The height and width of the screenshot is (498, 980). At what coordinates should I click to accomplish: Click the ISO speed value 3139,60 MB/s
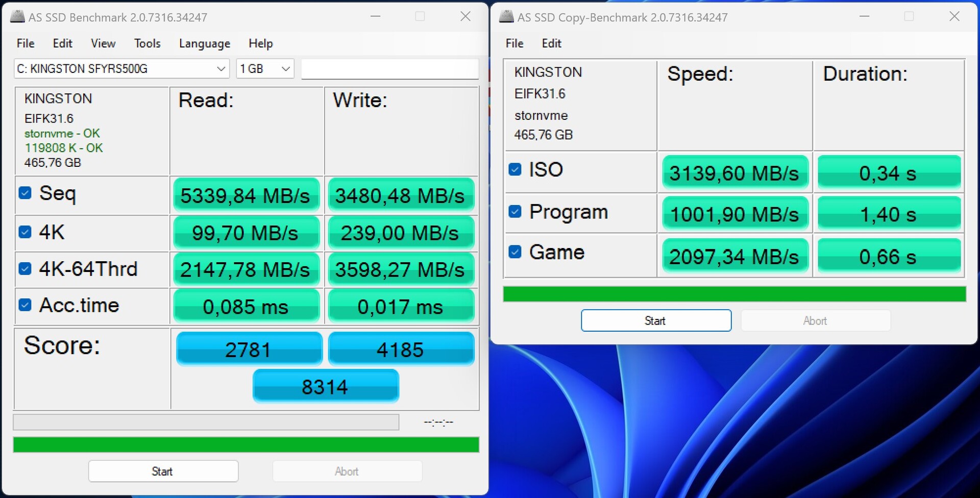pyautogui.click(x=735, y=172)
